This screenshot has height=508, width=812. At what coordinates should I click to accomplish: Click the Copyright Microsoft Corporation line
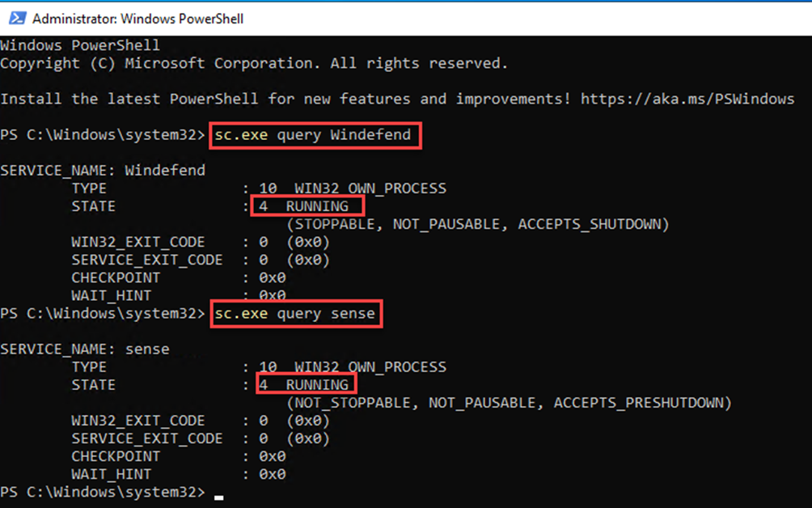click(254, 63)
